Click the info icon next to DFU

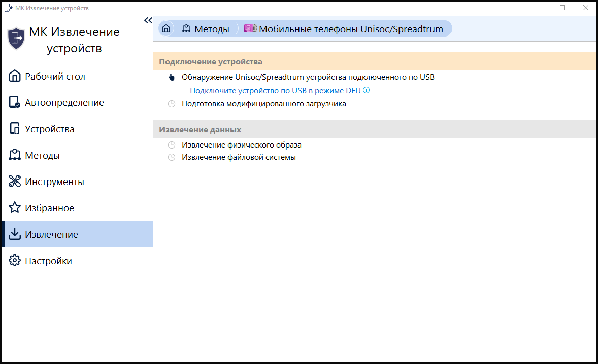(366, 90)
